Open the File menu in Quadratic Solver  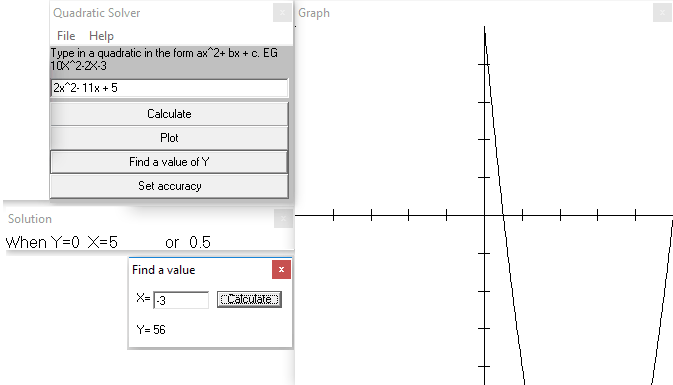[x=66, y=36]
